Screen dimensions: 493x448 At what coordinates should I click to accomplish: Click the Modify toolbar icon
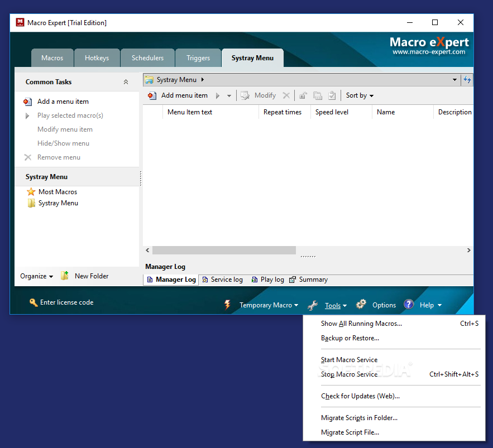pos(245,95)
